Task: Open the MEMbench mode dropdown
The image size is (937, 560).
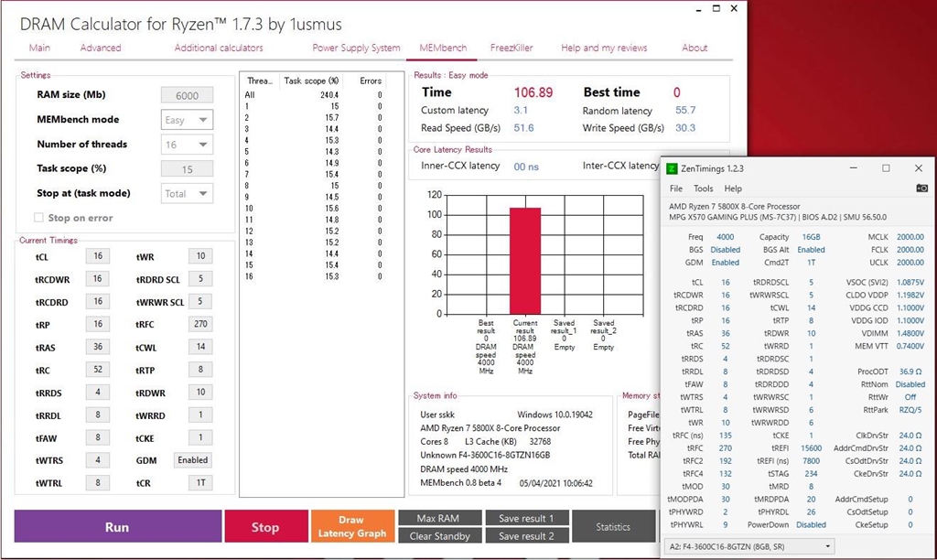Action: tap(187, 120)
